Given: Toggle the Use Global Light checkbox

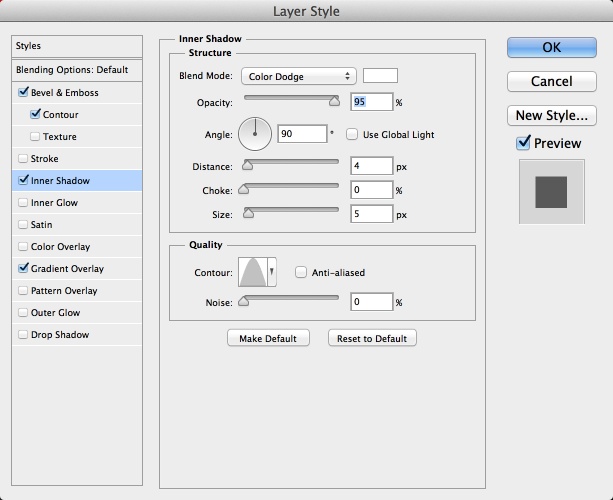Looking at the screenshot, I should point(352,134).
